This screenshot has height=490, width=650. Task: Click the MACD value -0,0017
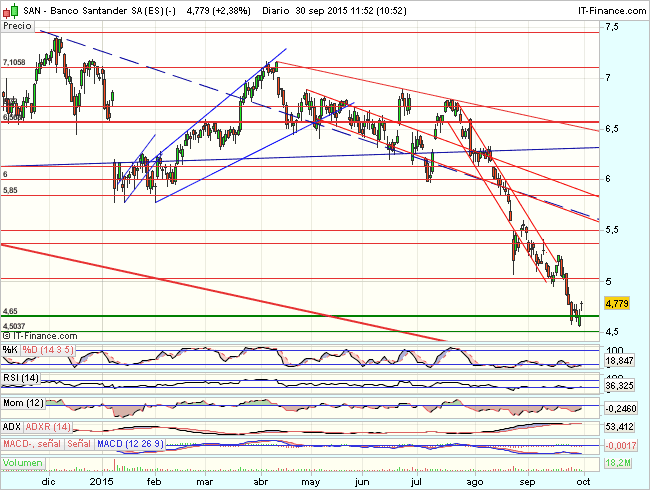click(x=621, y=446)
